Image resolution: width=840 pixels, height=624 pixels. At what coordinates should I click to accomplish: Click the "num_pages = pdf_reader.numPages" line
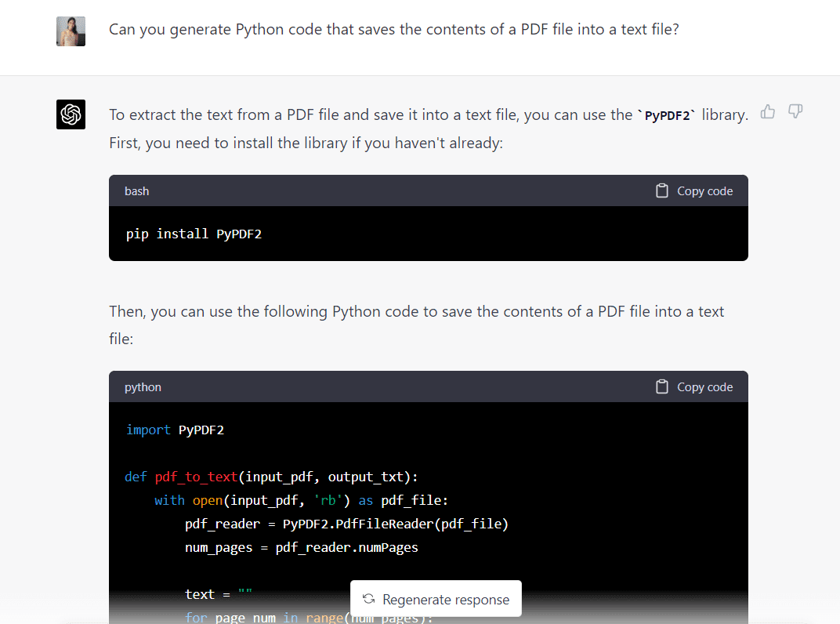point(301,547)
